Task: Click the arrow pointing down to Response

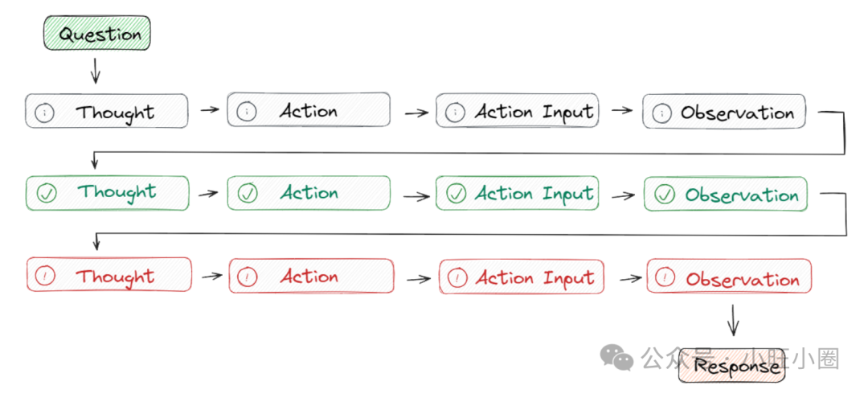Action: pyautogui.click(x=733, y=320)
